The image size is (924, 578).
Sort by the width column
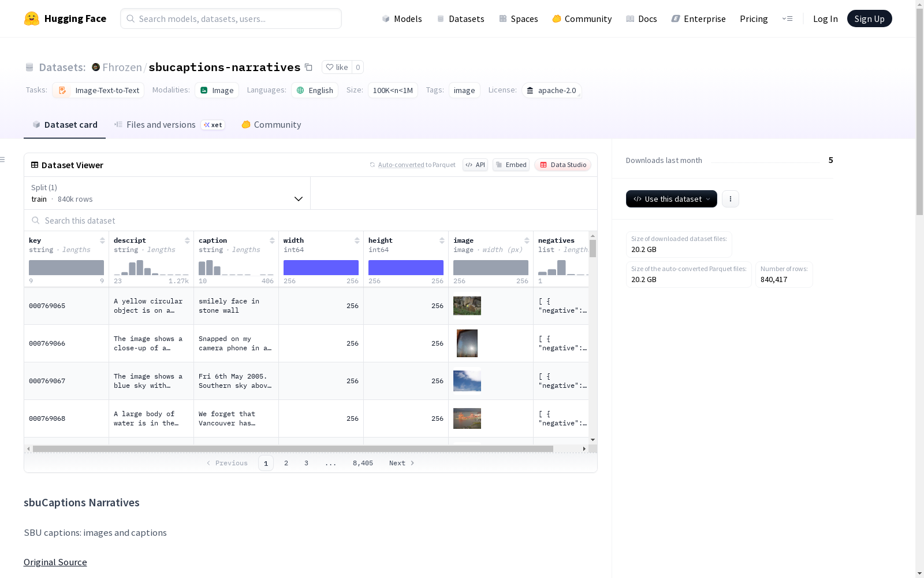pos(357,240)
